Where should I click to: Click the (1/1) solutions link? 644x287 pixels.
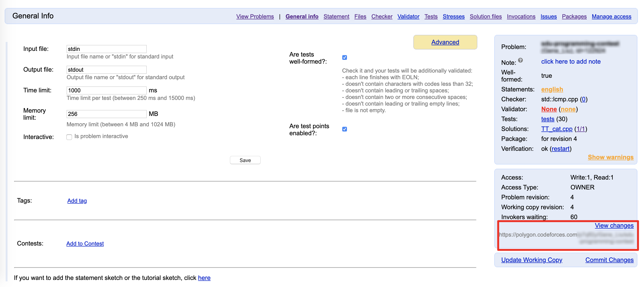click(x=580, y=129)
